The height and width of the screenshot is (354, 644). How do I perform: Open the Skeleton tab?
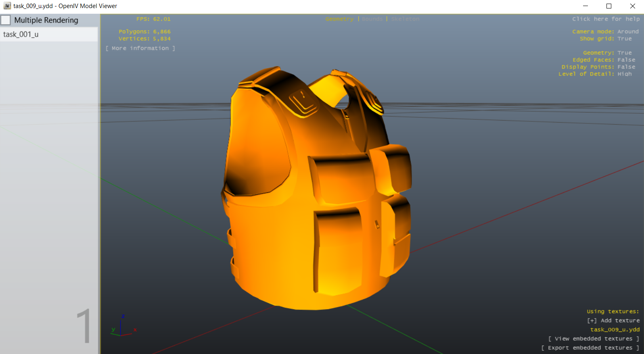(x=405, y=19)
